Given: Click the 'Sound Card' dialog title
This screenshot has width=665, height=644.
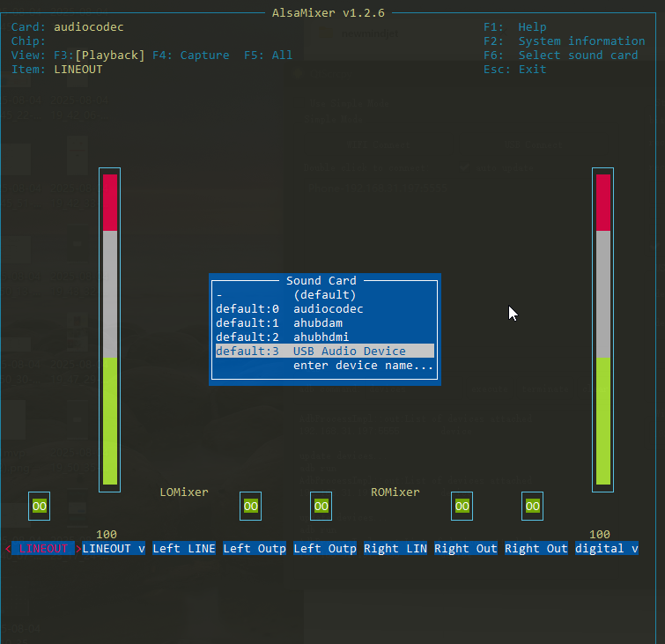Looking at the screenshot, I should 321,280.
